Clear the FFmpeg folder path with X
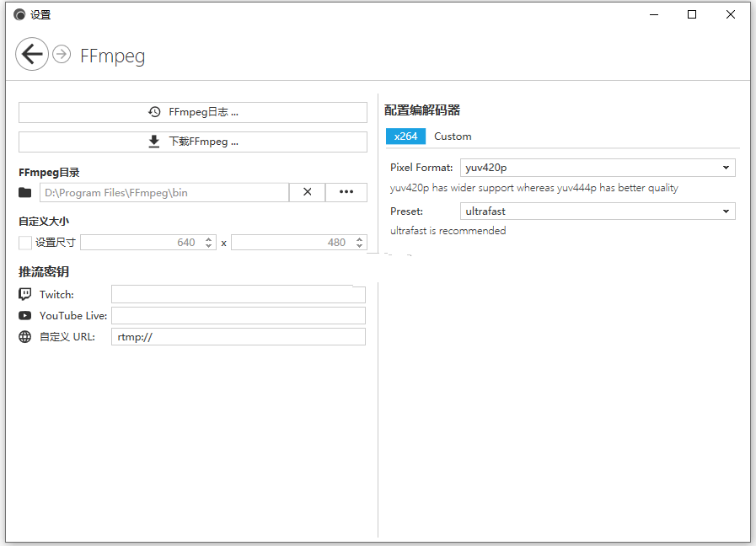 click(x=307, y=192)
